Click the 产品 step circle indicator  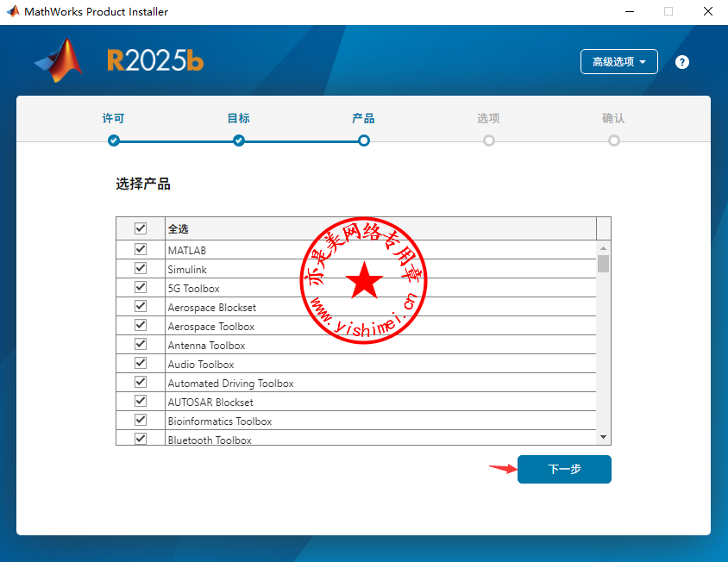point(364,140)
